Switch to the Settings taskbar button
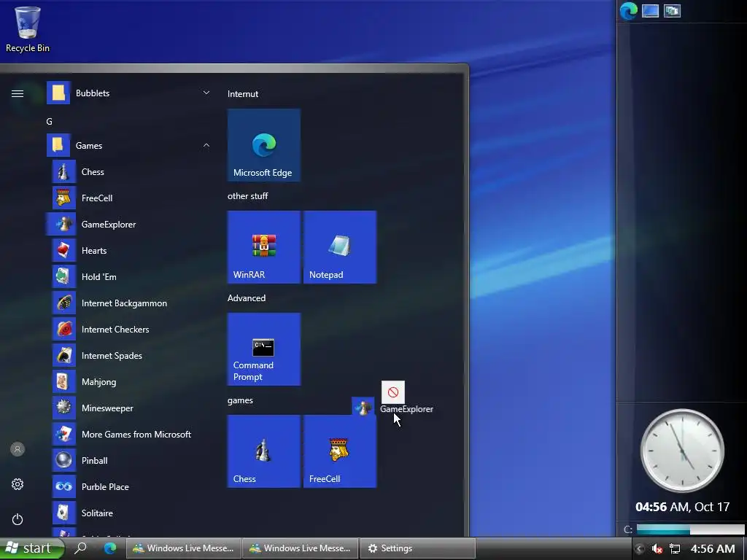The image size is (747, 560). (x=418, y=548)
